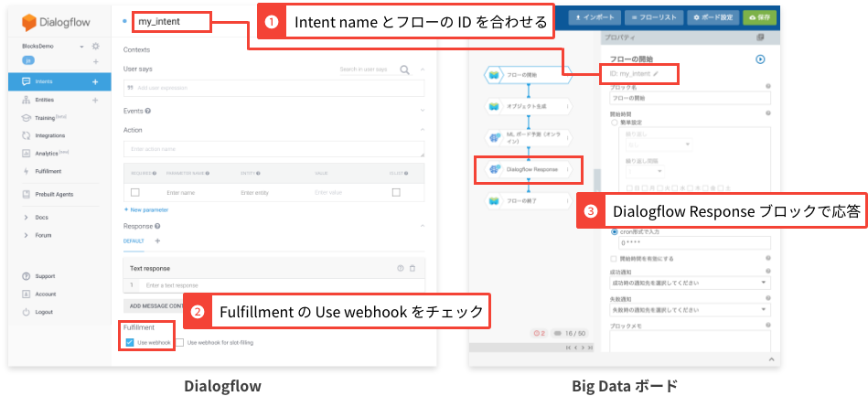Open the Response help icon
Screen dimensions: 868x396
[158, 226]
